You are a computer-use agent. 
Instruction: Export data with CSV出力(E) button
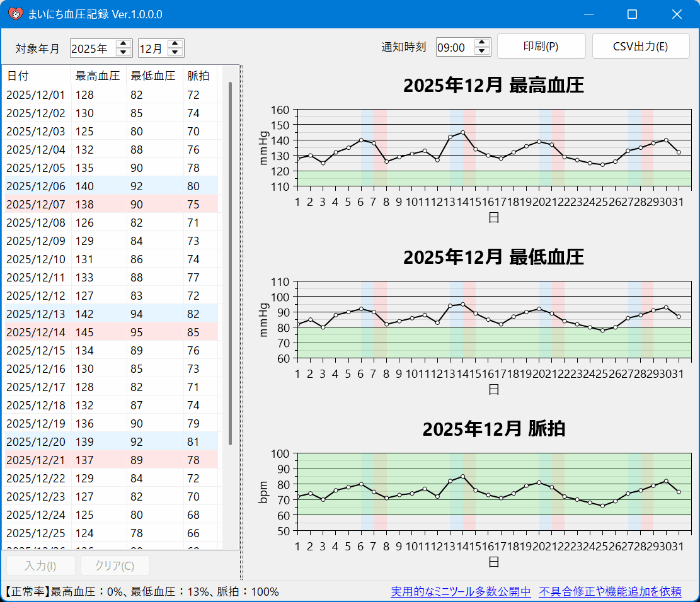coord(640,47)
